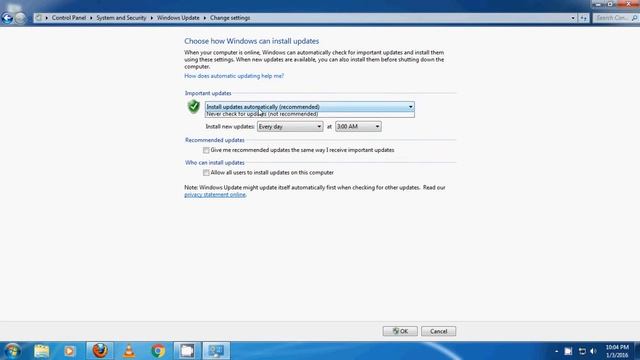This screenshot has width=640, height=360.
Task: Click the 'Recommended updates' section label
Action: [x=215, y=140]
